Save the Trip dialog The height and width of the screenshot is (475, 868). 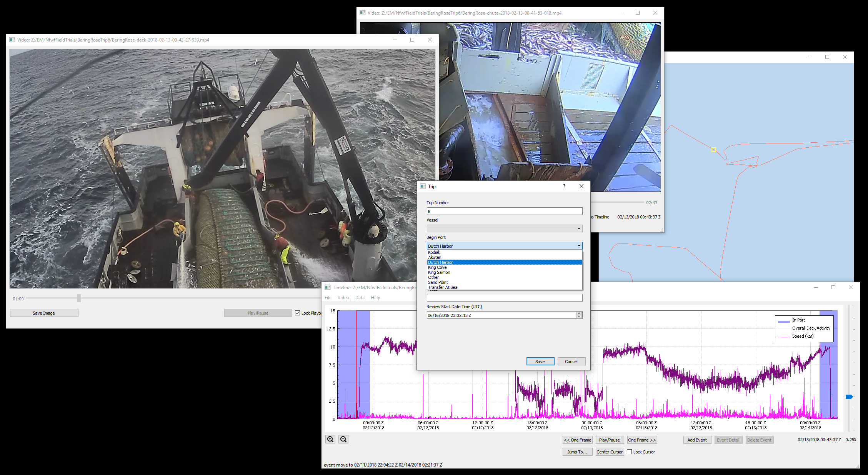pos(540,362)
